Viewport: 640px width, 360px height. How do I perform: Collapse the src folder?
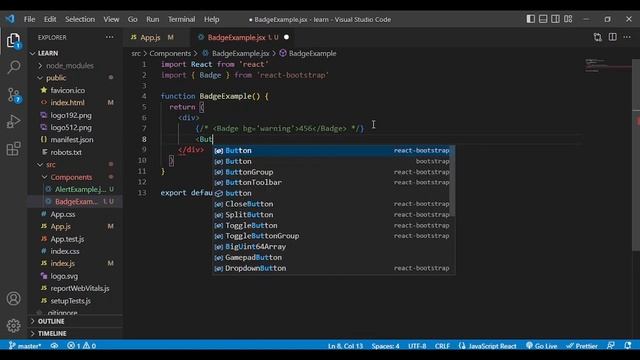(75, 164)
